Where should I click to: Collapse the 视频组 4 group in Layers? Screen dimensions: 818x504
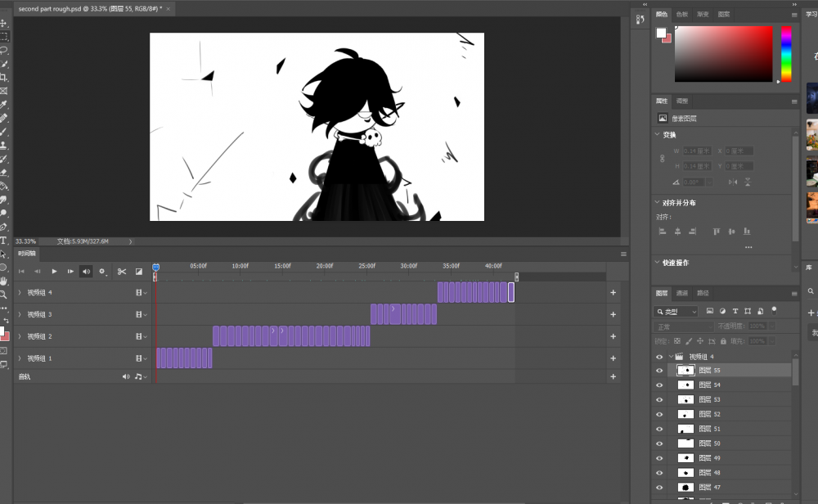click(x=671, y=357)
